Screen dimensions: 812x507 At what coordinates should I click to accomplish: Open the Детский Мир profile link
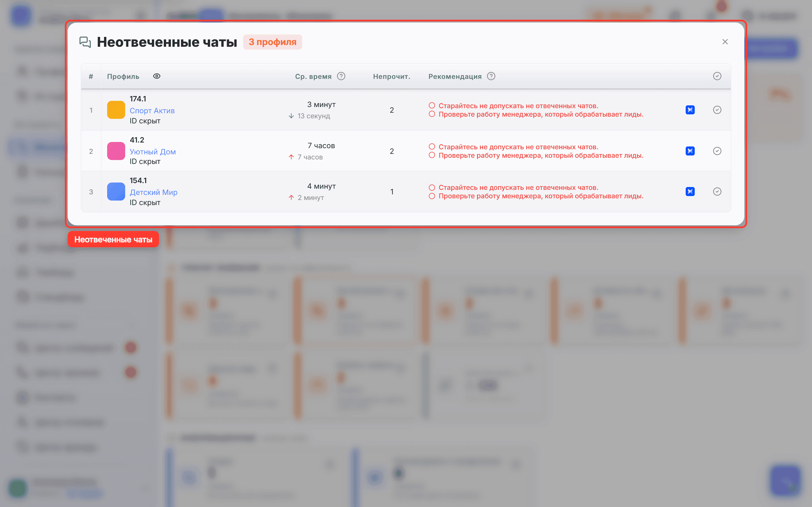(154, 192)
